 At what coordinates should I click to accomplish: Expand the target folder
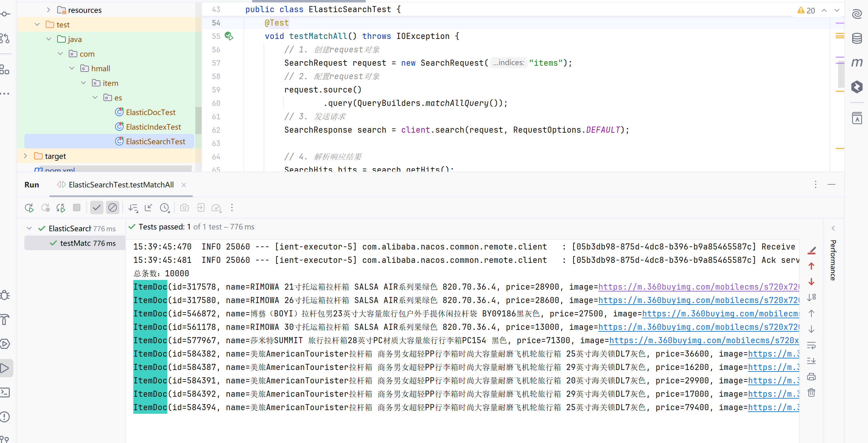pos(26,156)
